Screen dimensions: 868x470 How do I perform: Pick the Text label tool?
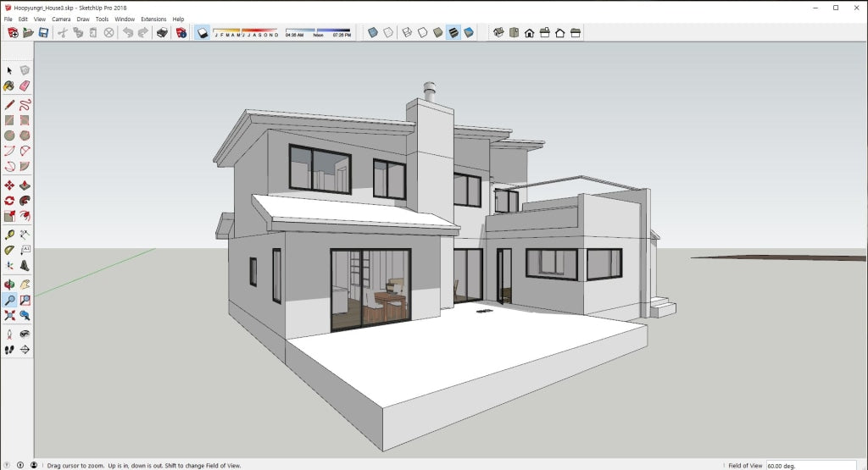25,251
